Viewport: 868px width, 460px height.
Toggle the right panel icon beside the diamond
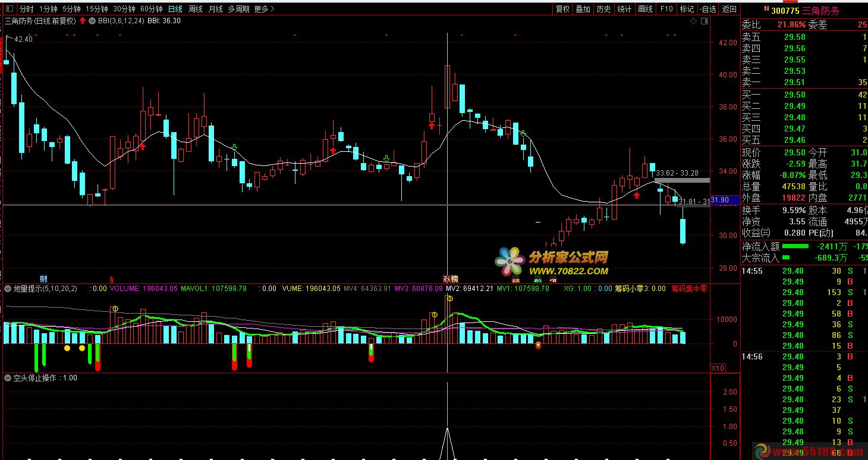(705, 21)
